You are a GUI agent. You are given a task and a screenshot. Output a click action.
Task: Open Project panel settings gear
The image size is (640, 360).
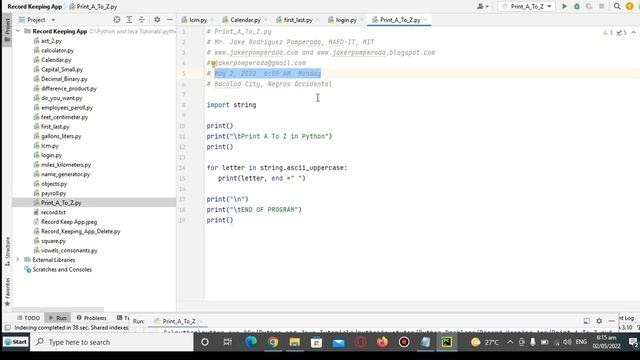[x=157, y=20]
